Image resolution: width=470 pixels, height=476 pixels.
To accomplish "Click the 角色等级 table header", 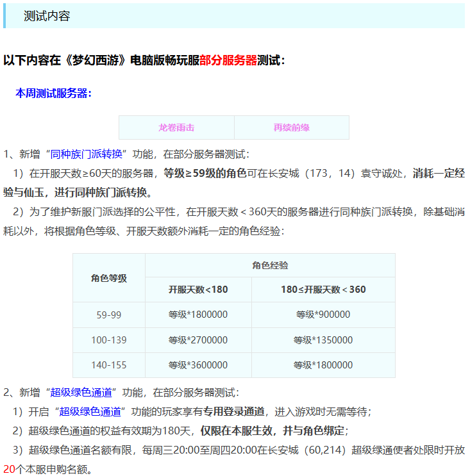I will (109, 278).
